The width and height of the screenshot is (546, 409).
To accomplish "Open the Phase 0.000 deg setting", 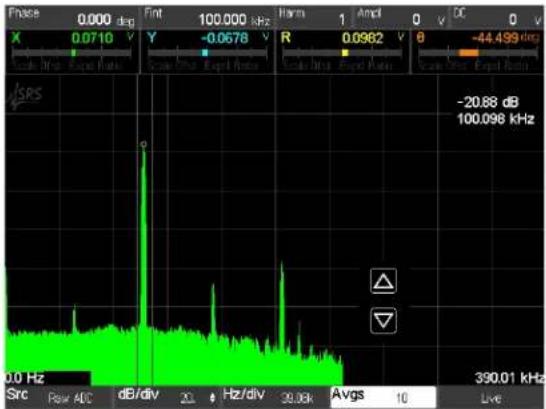I will 71,18.
